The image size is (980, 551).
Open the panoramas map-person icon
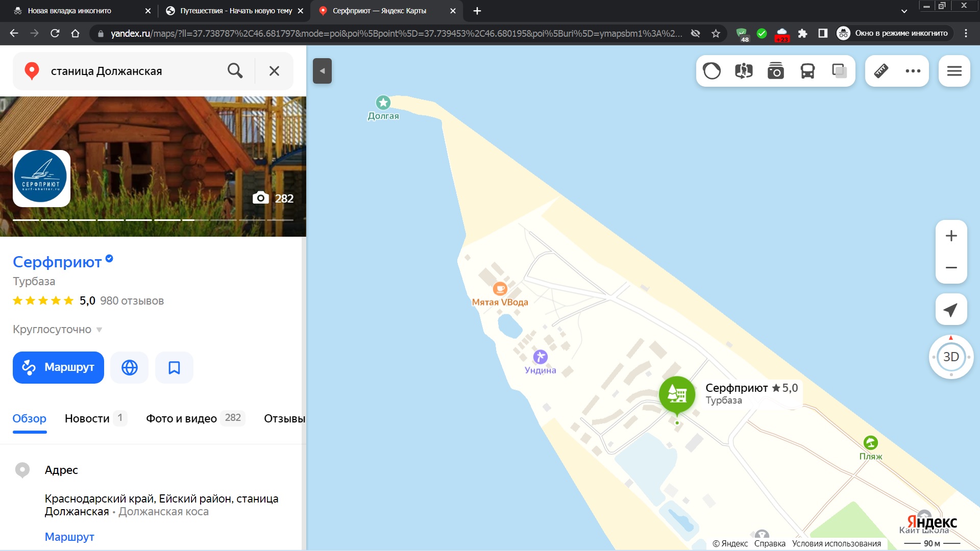pyautogui.click(x=744, y=71)
